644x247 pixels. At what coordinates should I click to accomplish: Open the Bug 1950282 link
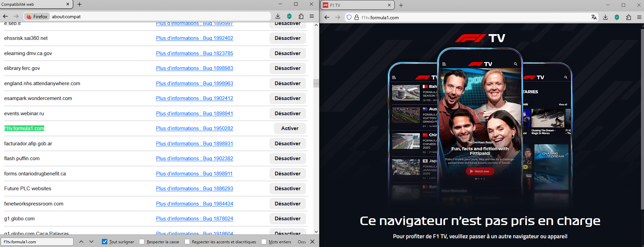pyautogui.click(x=195, y=128)
